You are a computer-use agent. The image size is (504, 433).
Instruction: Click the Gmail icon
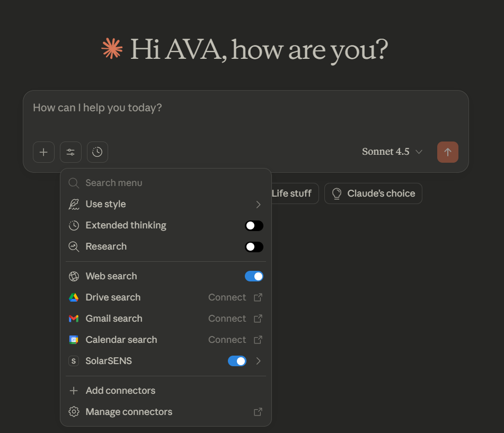coord(74,319)
